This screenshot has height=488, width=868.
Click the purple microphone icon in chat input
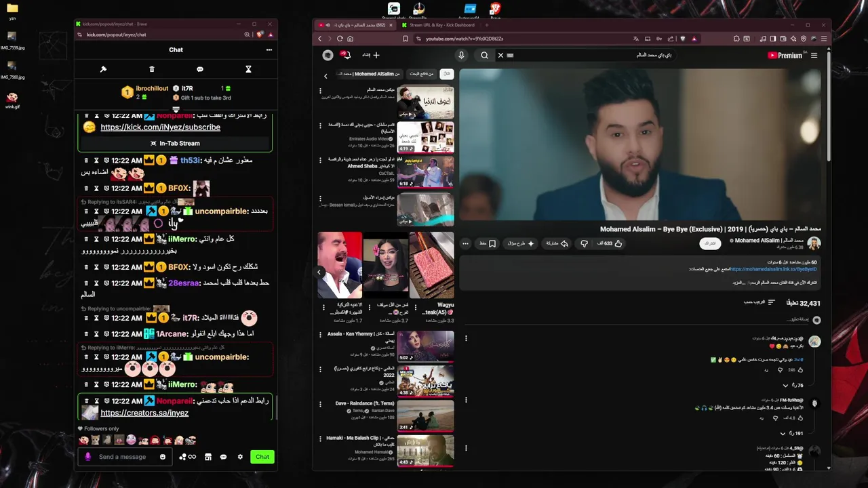point(87,457)
